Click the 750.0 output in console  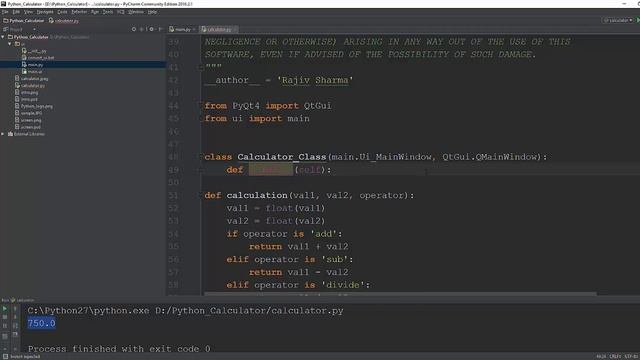(x=42, y=323)
